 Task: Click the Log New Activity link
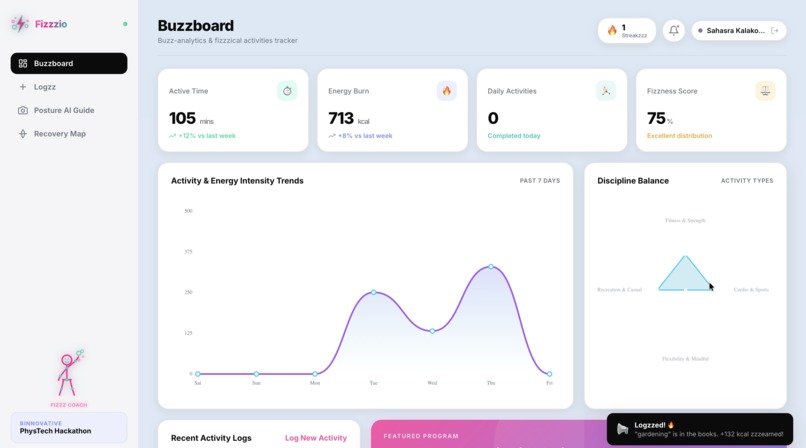[316, 438]
